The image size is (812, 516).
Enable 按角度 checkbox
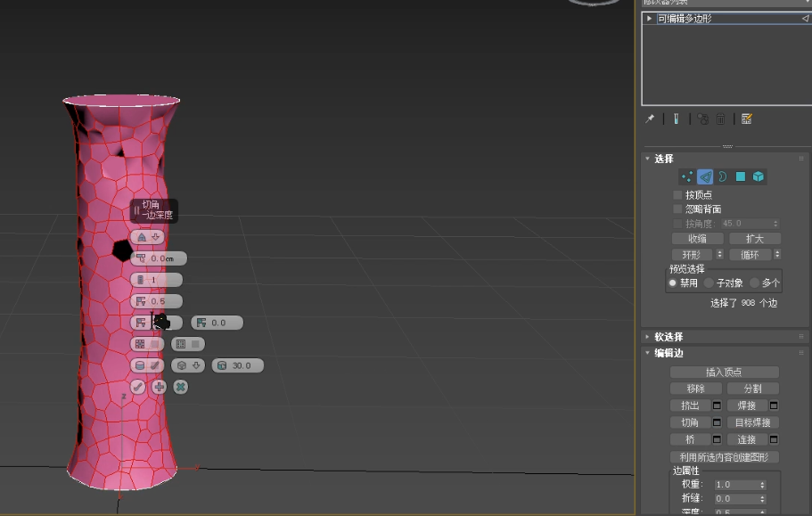tap(677, 224)
